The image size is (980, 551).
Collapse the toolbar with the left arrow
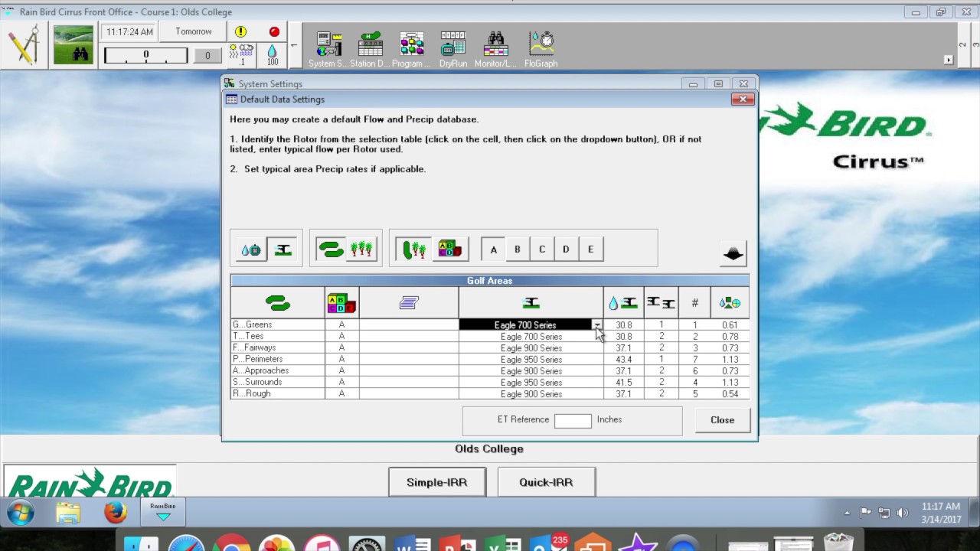294,45
